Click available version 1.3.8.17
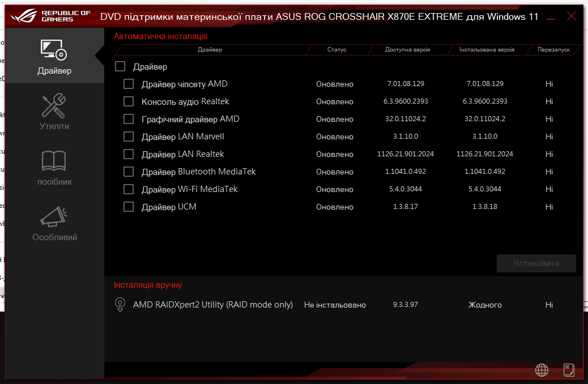 click(x=406, y=207)
